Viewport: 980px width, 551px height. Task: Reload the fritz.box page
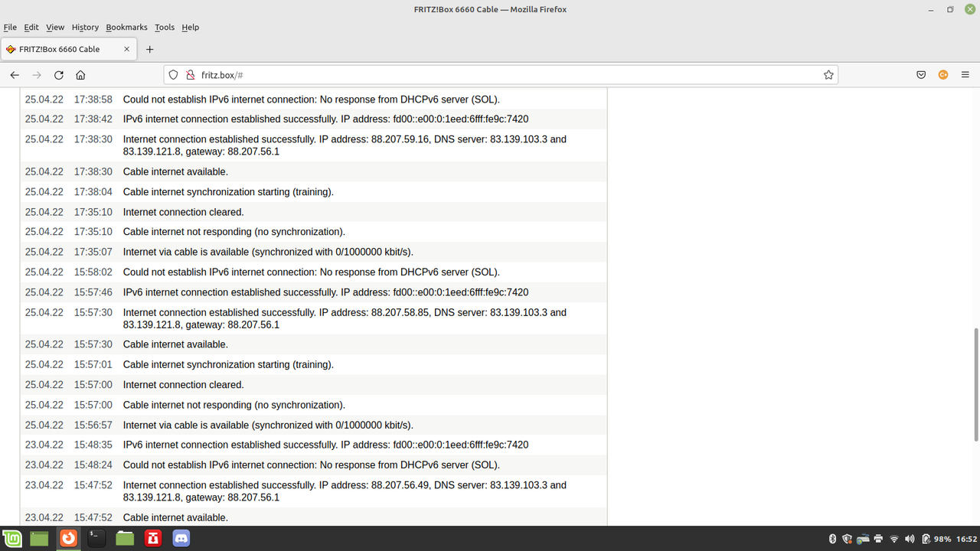(x=59, y=75)
